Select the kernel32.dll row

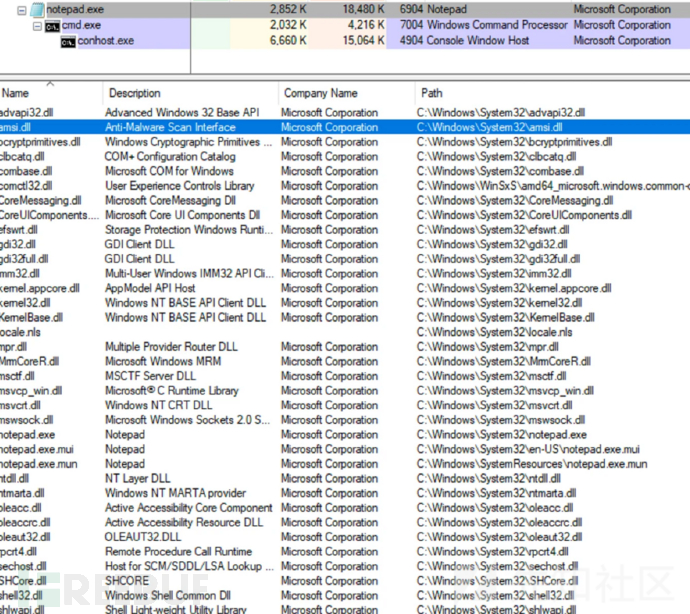pyautogui.click(x=345, y=303)
